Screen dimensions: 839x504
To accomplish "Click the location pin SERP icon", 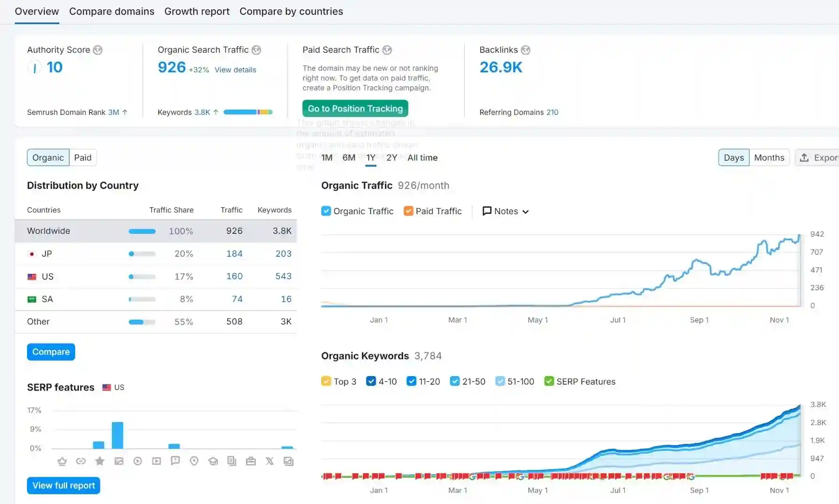I will coord(194,461).
